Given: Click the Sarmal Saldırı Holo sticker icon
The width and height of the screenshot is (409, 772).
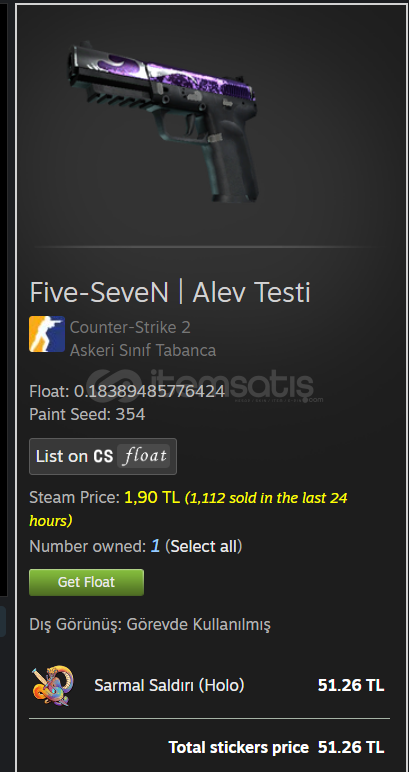Looking at the screenshot, I should [53, 685].
